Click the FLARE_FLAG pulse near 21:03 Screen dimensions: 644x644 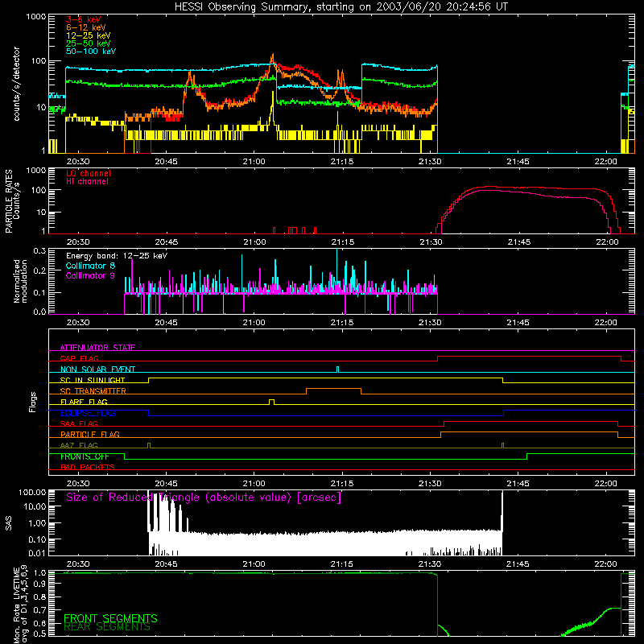pos(271,401)
